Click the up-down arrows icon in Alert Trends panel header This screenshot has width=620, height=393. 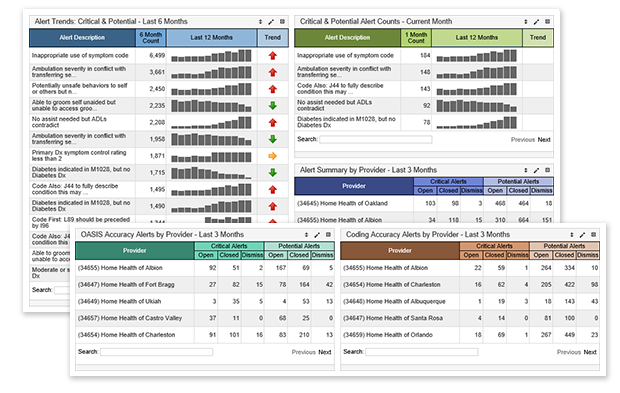pos(260,22)
